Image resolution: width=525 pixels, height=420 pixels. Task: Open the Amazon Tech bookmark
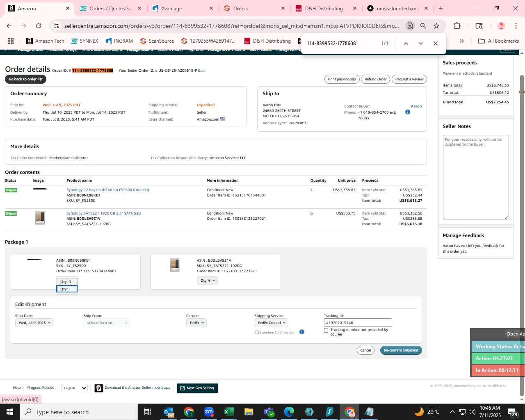pyautogui.click(x=45, y=41)
